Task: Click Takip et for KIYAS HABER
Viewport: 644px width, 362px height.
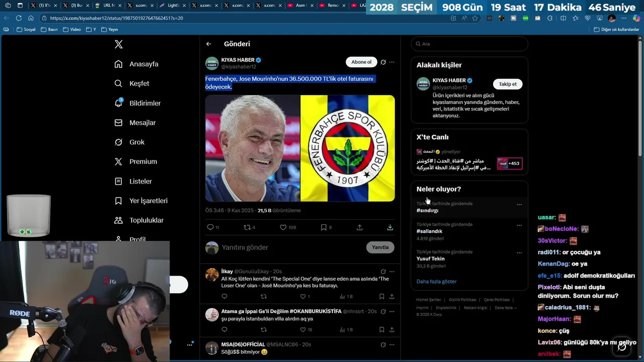Action: (508, 84)
